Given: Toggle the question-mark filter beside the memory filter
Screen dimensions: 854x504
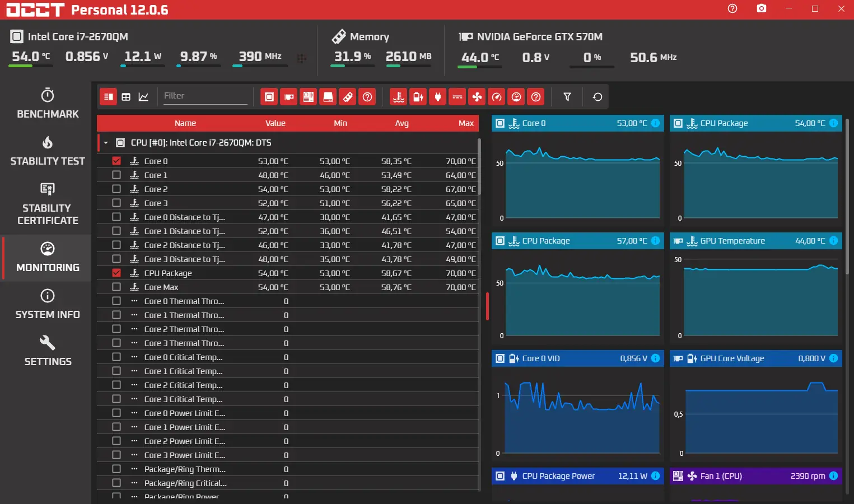Looking at the screenshot, I should tap(367, 97).
